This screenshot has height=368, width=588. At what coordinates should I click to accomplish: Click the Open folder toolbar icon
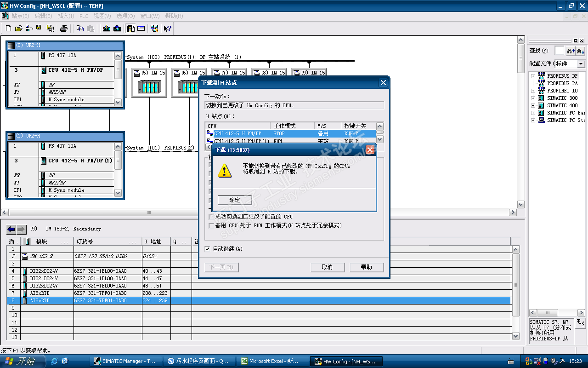(x=18, y=29)
